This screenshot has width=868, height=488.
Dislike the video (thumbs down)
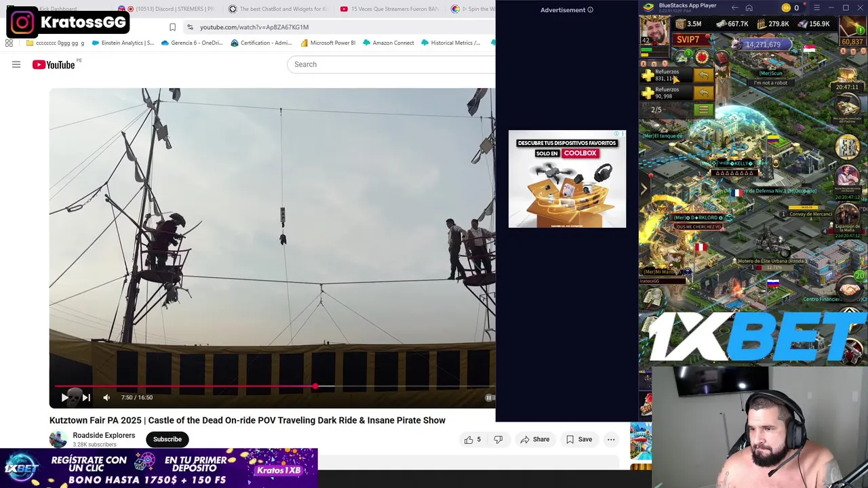498,439
